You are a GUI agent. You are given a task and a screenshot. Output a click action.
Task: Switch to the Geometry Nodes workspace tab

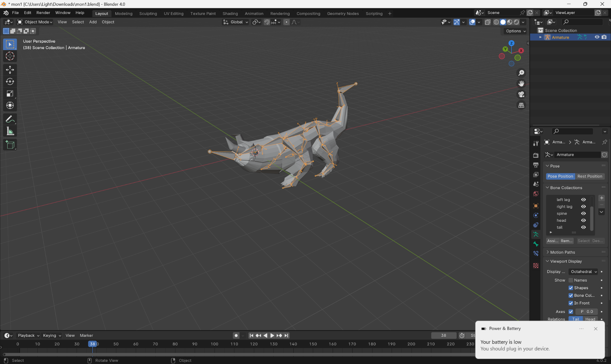point(343,13)
